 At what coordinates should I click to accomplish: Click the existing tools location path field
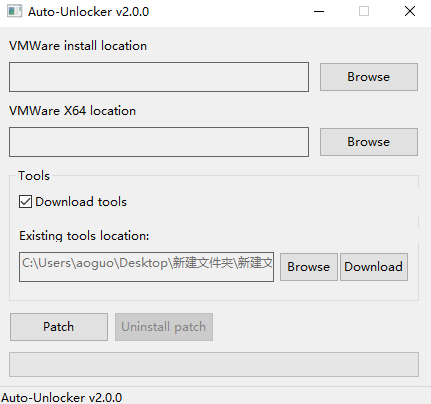click(146, 267)
